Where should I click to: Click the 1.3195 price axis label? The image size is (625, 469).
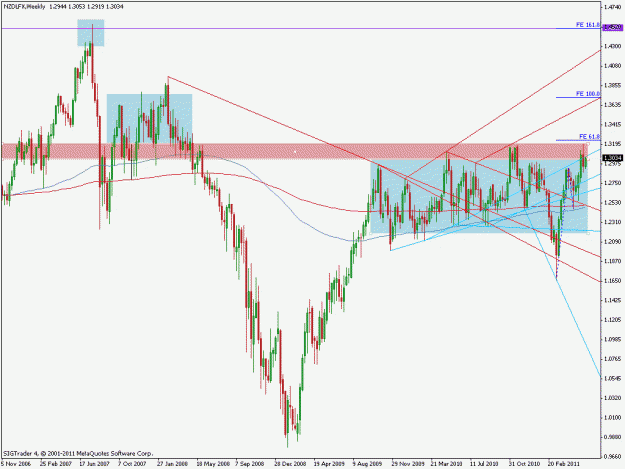coord(614,144)
